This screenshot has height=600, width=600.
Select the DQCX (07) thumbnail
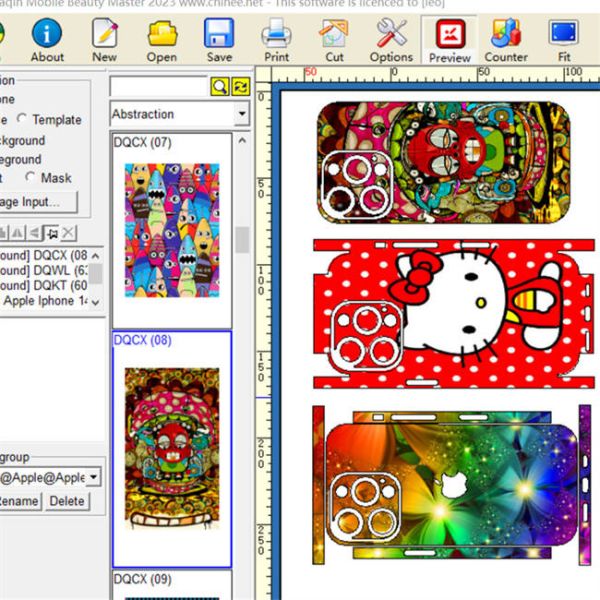(171, 230)
